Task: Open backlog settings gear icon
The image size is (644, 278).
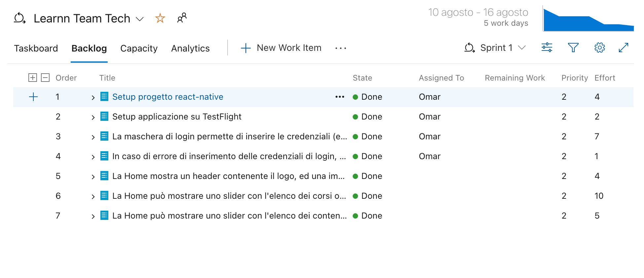Action: coord(600,48)
